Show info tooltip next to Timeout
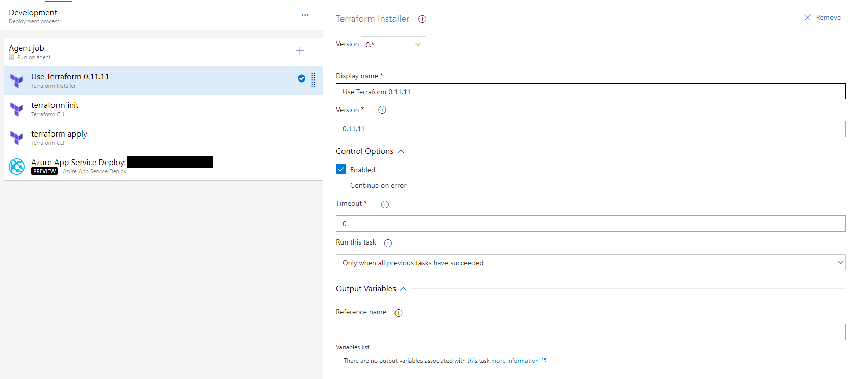The image size is (868, 379). (x=385, y=204)
